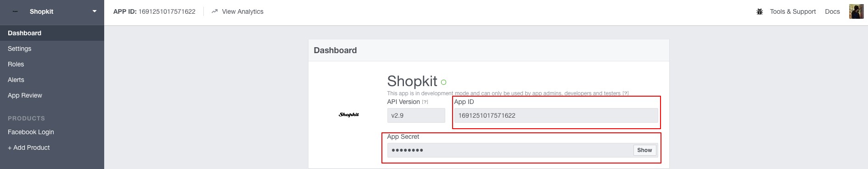Click the user profile avatar
Screen dimensions: 868x169
[x=856, y=11]
